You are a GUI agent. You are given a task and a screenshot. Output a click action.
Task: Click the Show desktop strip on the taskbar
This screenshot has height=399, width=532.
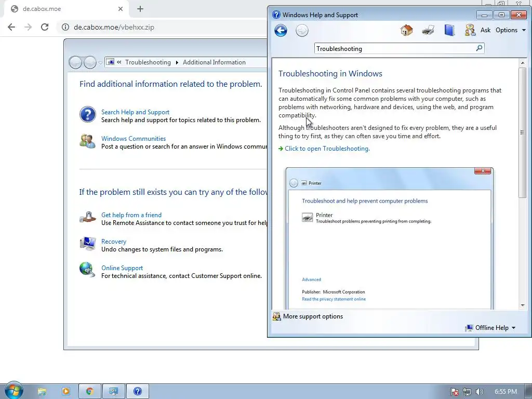[x=528, y=392]
